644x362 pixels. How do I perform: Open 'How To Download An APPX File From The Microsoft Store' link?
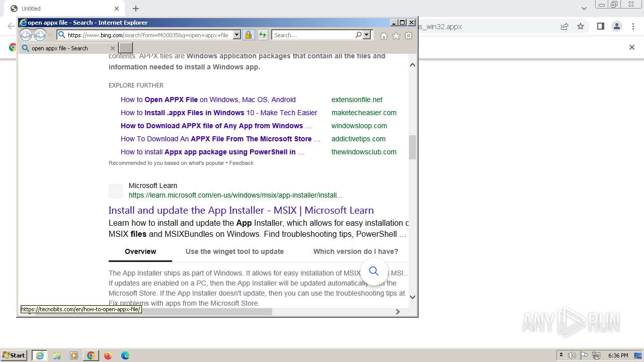click(220, 139)
